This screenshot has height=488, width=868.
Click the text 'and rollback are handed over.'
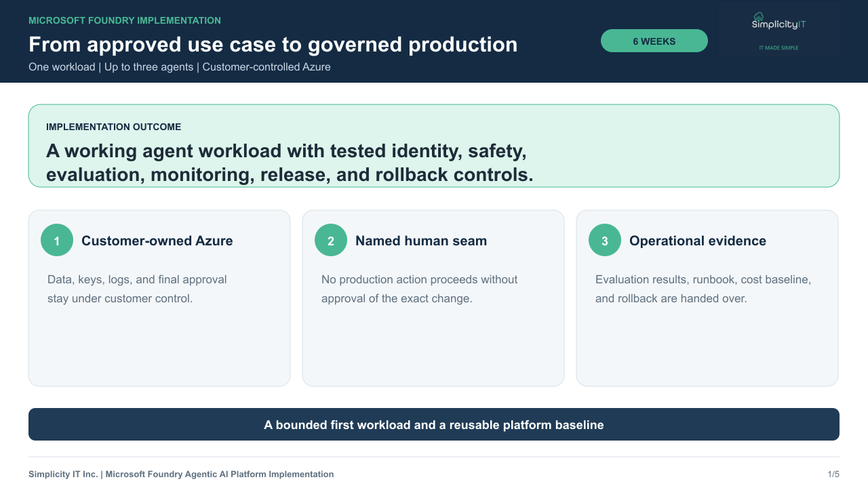pyautogui.click(x=671, y=298)
